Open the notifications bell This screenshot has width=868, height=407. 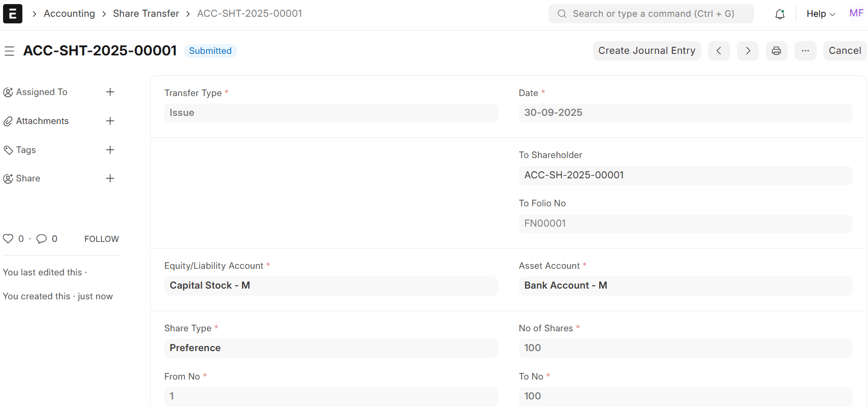tap(780, 14)
